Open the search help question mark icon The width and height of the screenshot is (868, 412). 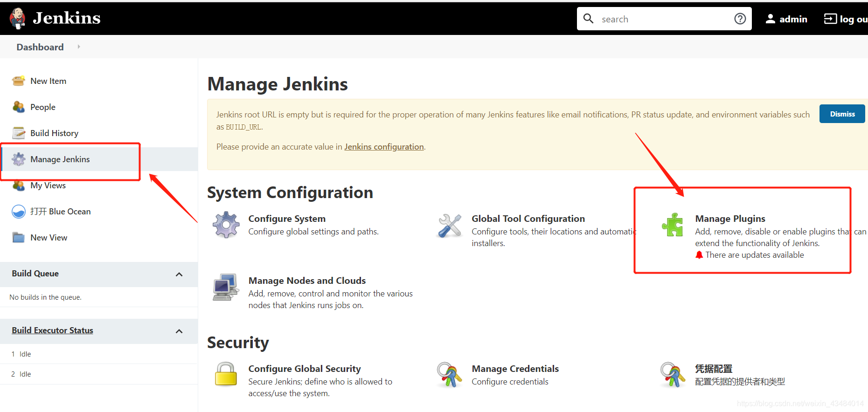coord(740,19)
